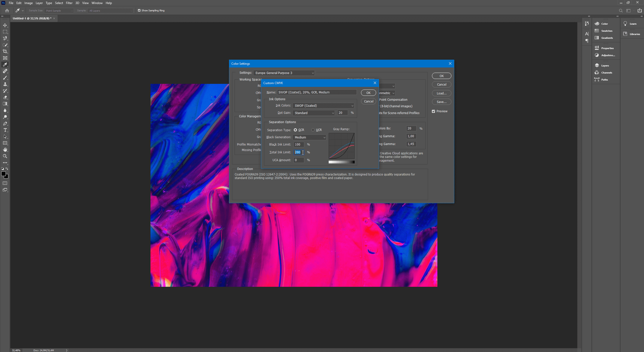Click Save... in Color Settings
Viewport: 644px width, 352px height.
[441, 102]
